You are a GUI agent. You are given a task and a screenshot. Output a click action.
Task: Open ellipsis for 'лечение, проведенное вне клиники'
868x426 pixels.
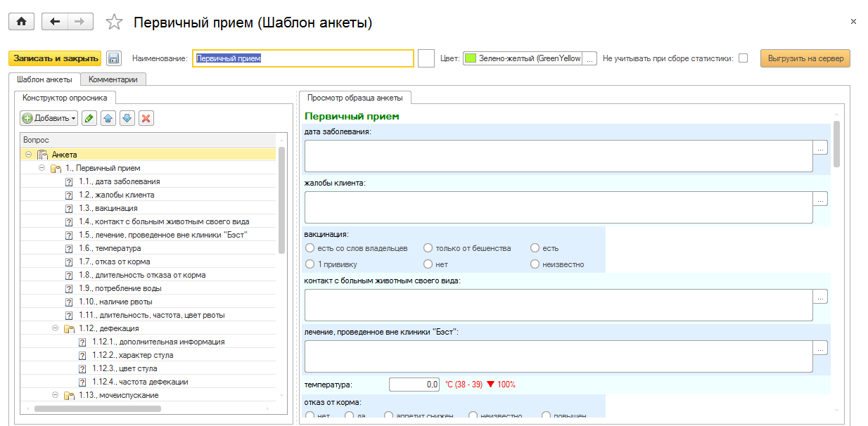coord(820,347)
